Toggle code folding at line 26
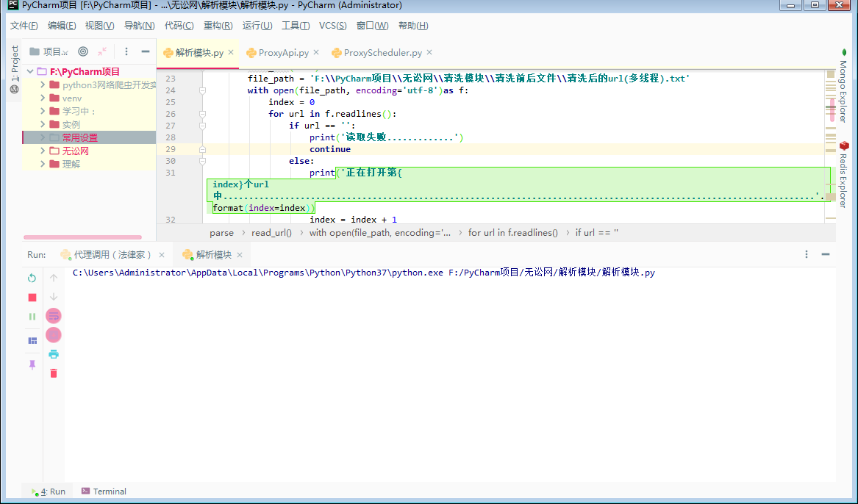 (202, 115)
